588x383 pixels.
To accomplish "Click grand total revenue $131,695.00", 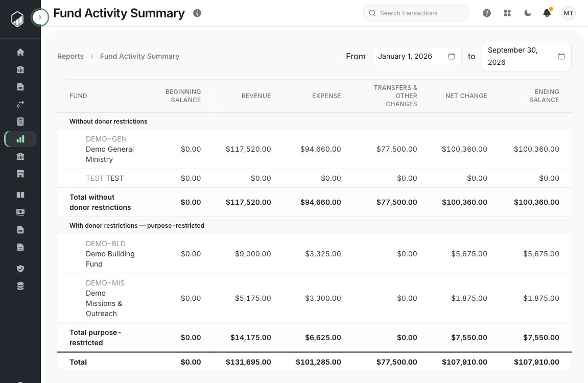I will 248,362.
